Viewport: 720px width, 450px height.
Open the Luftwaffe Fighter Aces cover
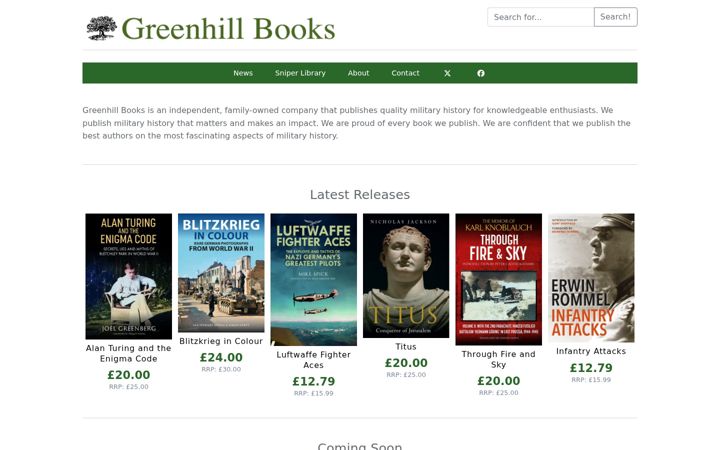click(314, 280)
